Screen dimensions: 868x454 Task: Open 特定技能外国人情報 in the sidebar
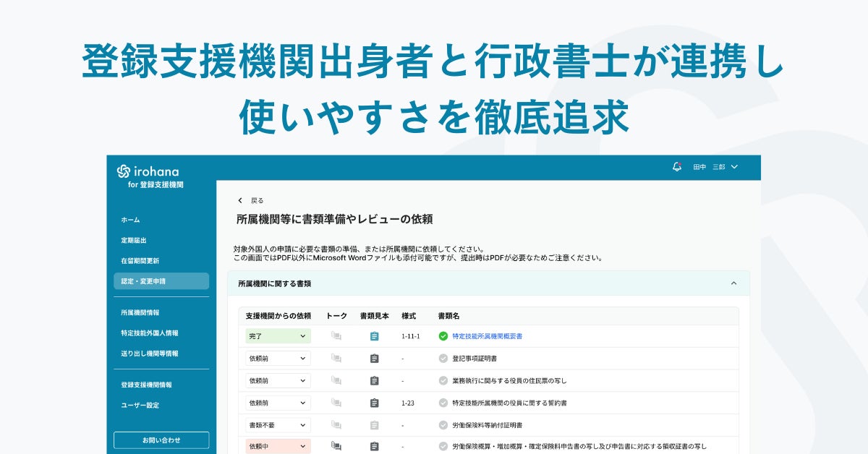(149, 333)
